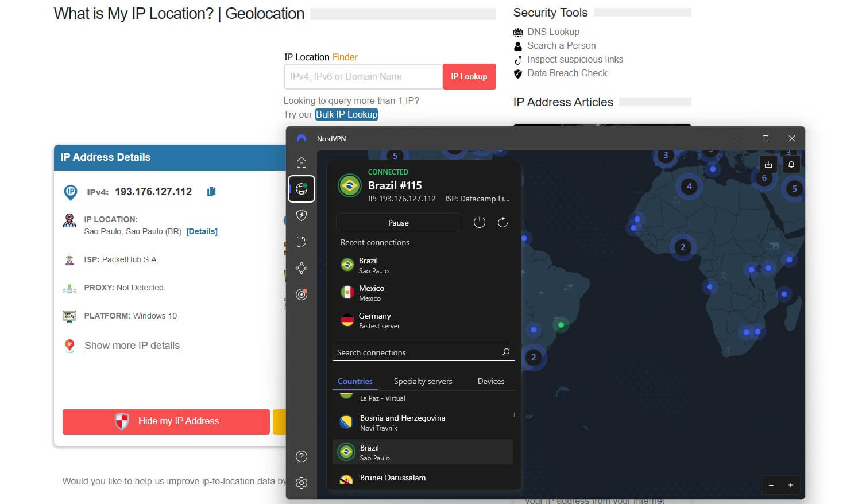Open the NordVPN help question mark icon
This screenshot has width=862, height=504.
click(x=301, y=456)
